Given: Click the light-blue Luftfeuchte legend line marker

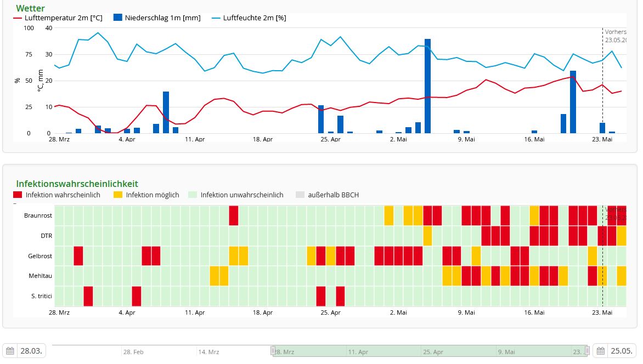Looking at the screenshot, I should tap(216, 18).
